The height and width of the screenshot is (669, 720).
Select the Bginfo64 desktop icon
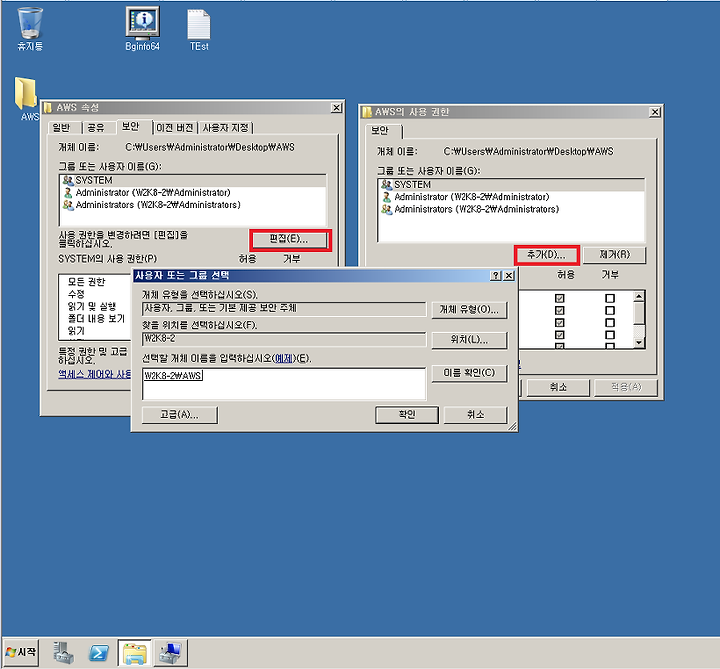[x=142, y=28]
